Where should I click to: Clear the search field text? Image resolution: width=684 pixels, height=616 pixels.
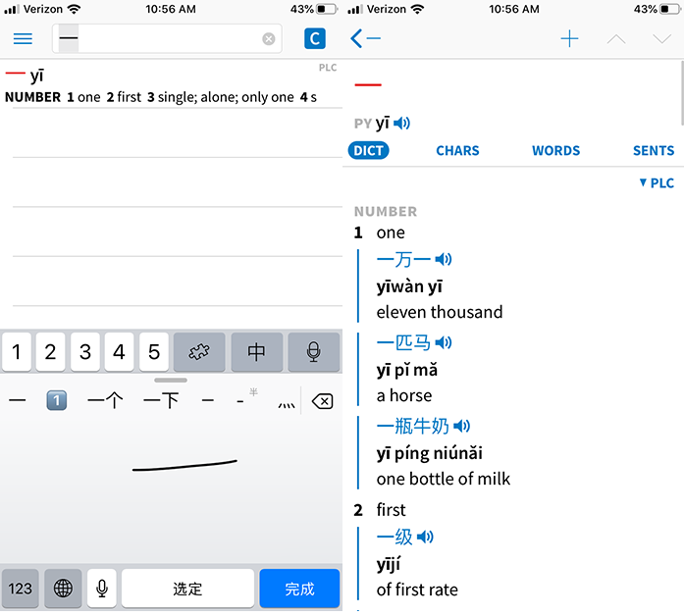coord(268,39)
